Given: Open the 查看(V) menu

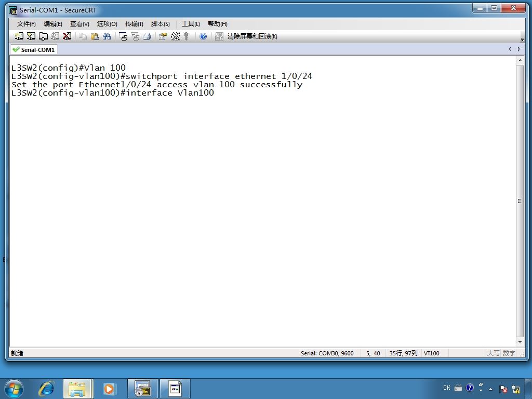Looking at the screenshot, I should point(79,24).
